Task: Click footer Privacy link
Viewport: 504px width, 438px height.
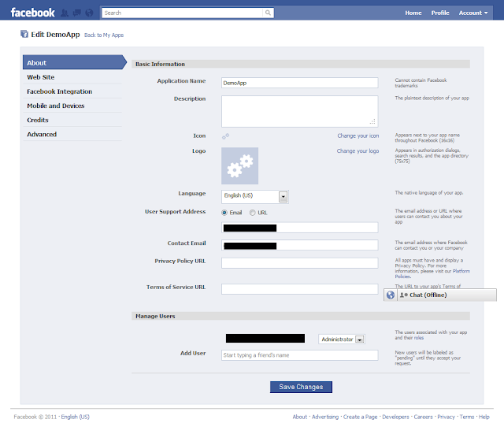Action: click(x=447, y=417)
